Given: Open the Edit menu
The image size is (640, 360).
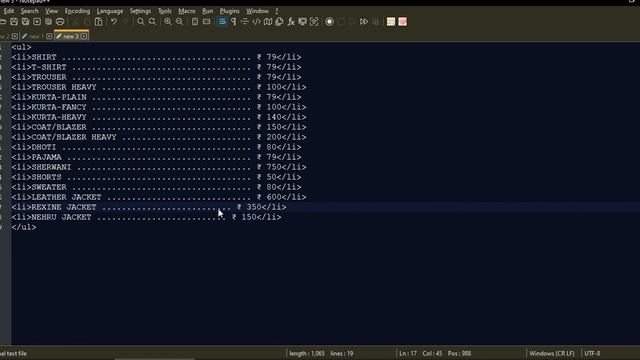Looking at the screenshot, I should (x=9, y=11).
